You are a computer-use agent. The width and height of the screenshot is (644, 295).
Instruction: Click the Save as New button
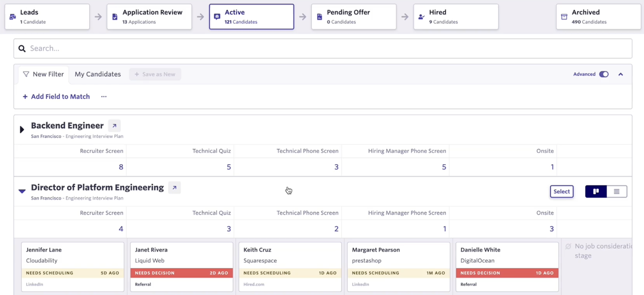(x=155, y=74)
